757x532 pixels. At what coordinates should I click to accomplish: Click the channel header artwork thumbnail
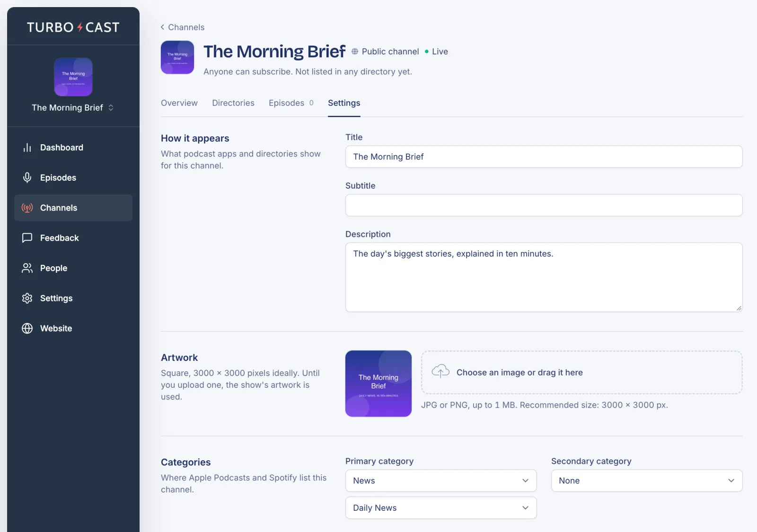point(177,57)
